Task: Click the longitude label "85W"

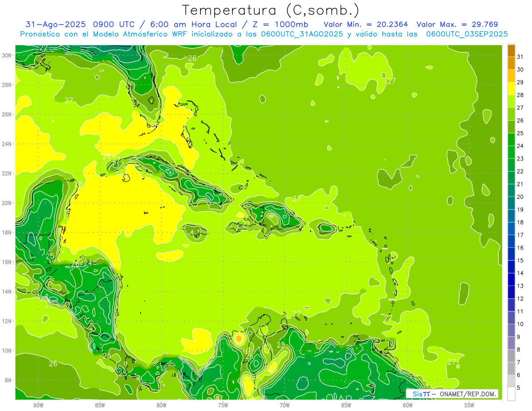Action: coord(100,405)
